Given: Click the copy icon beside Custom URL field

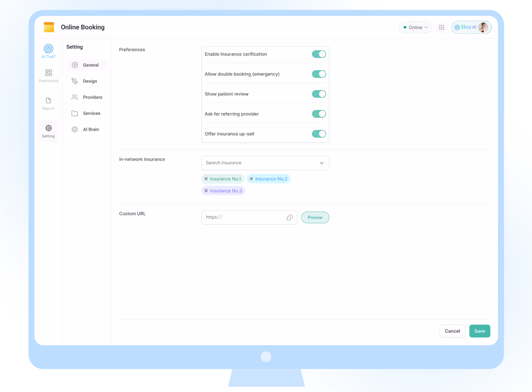Looking at the screenshot, I should coord(289,217).
